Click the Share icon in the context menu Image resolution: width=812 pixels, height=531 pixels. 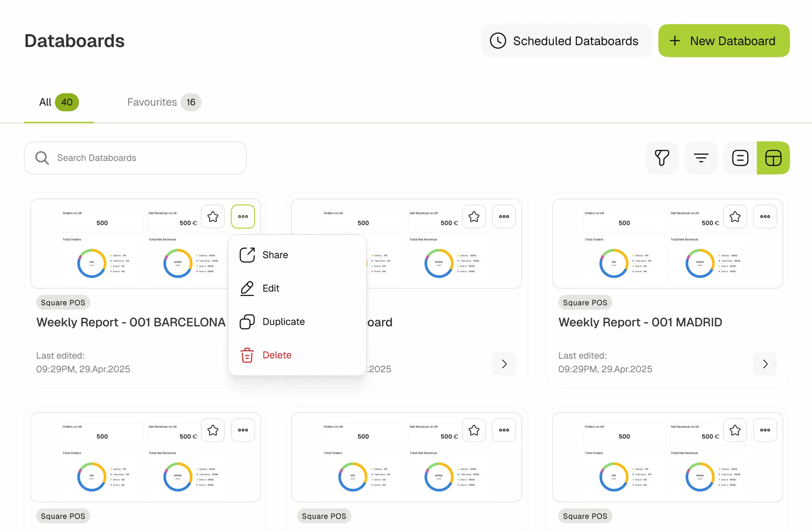(247, 255)
